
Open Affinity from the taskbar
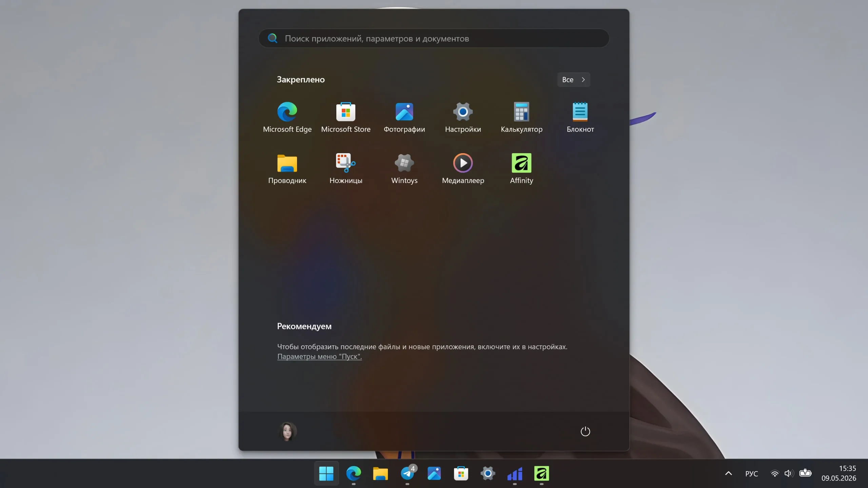click(541, 473)
